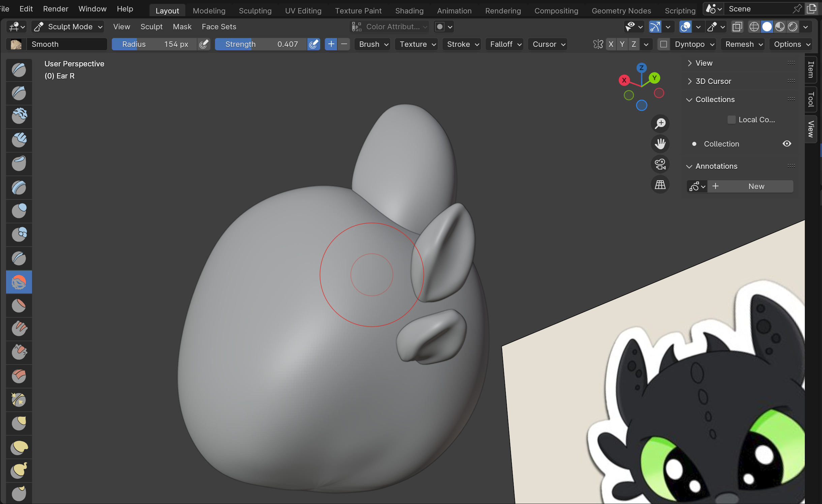Select the Crease brush tool
The width and height of the screenshot is (822, 504).
(19, 258)
